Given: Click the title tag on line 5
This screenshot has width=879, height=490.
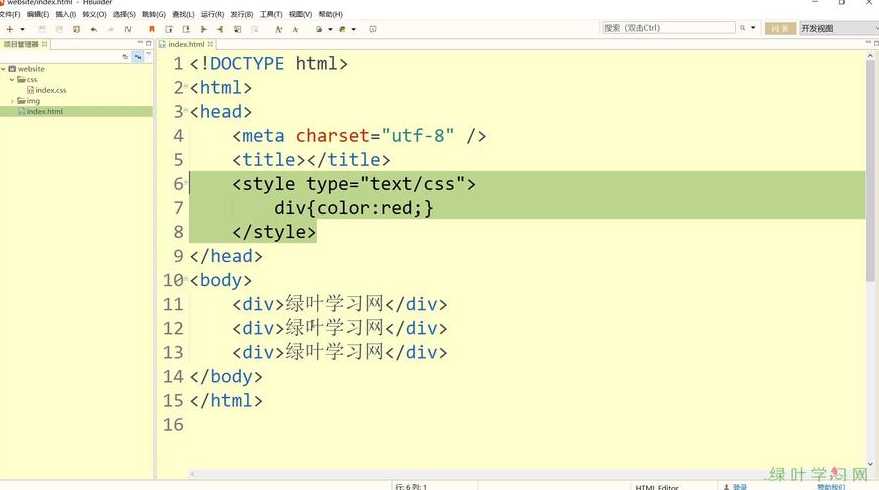Looking at the screenshot, I should coord(311,160).
